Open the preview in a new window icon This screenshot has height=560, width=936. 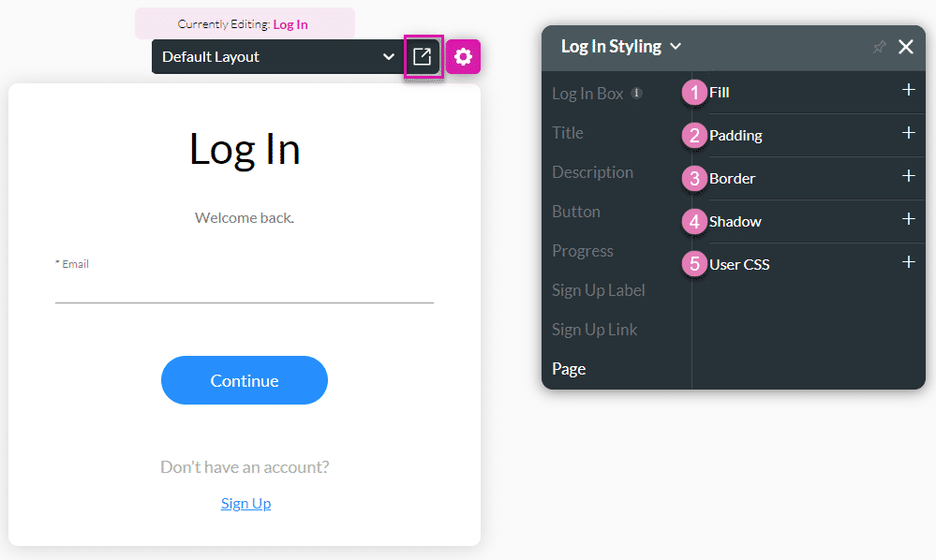click(x=423, y=56)
